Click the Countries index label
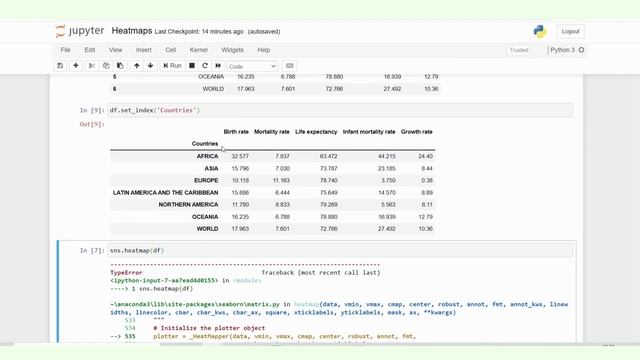This screenshot has height=360, width=640. (x=205, y=144)
